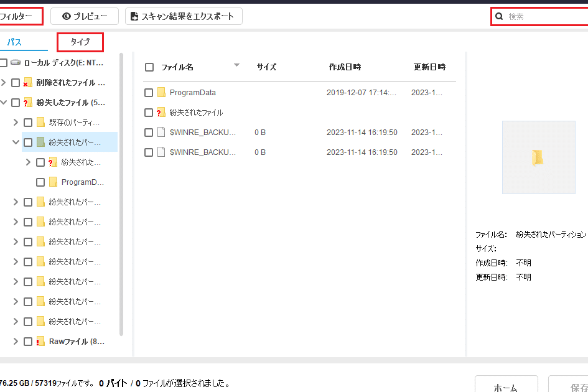Click the 紛失されたファイル question-mark folder icon in list
Screen dimensions: 588x392
(161, 113)
